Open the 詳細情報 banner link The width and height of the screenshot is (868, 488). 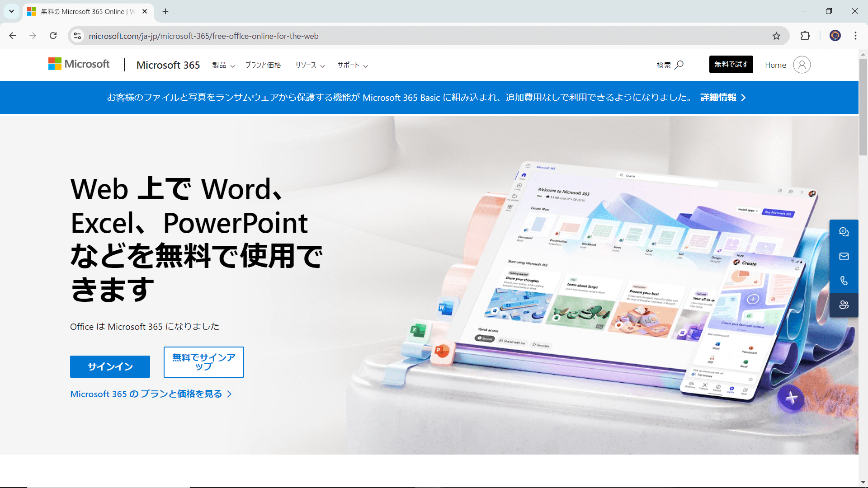point(723,98)
